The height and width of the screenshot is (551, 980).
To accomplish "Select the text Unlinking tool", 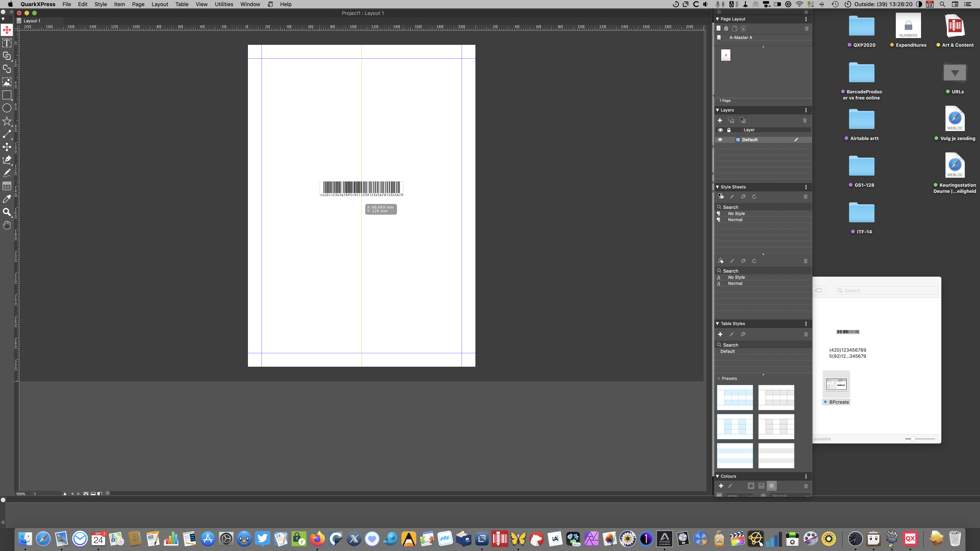I will [x=7, y=69].
